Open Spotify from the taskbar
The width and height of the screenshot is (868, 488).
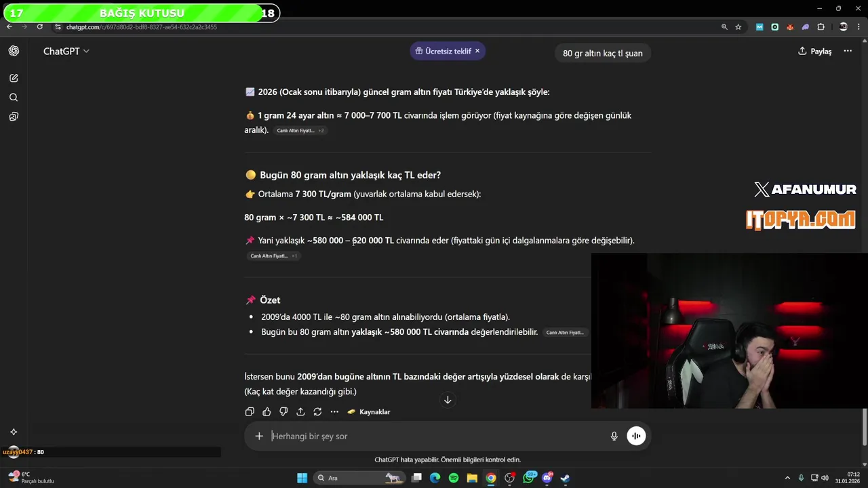click(x=454, y=478)
